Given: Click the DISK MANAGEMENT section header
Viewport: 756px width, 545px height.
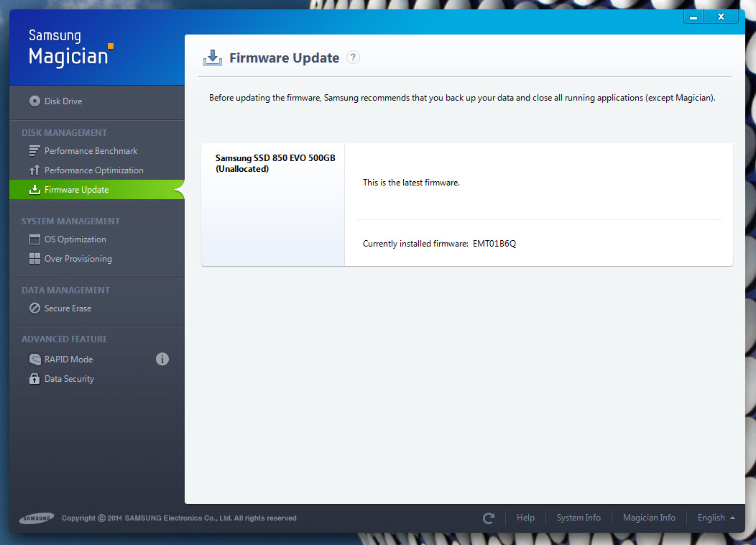Looking at the screenshot, I should [64, 132].
